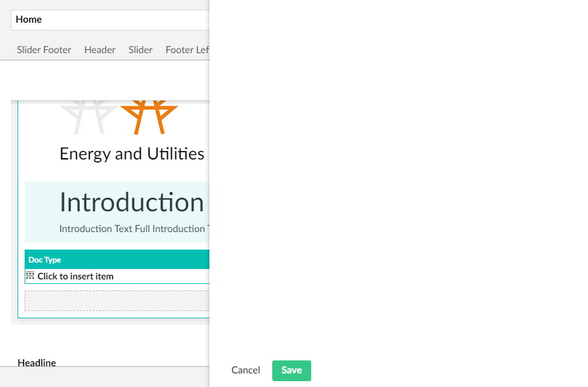The image size is (588, 387).
Task: Click the orange electricity pylon icon
Action: tap(148, 117)
